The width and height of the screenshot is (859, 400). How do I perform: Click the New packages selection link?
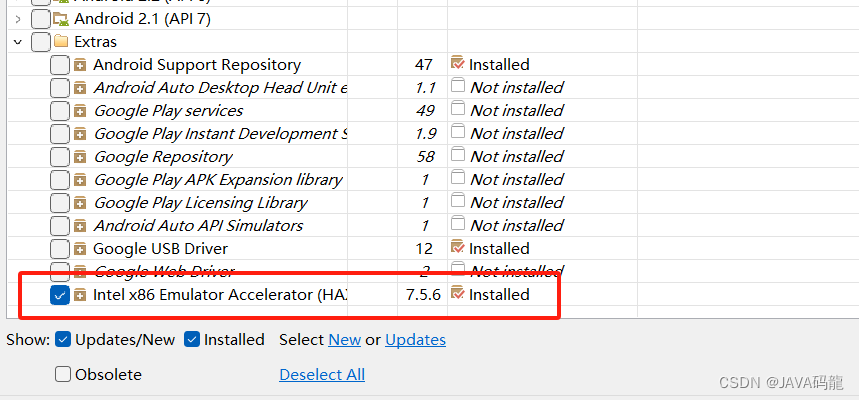coord(345,340)
